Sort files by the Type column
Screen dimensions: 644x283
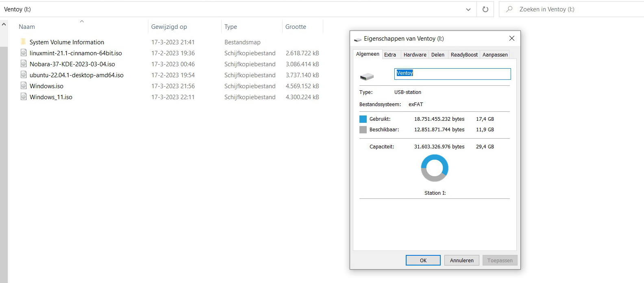coord(231,27)
